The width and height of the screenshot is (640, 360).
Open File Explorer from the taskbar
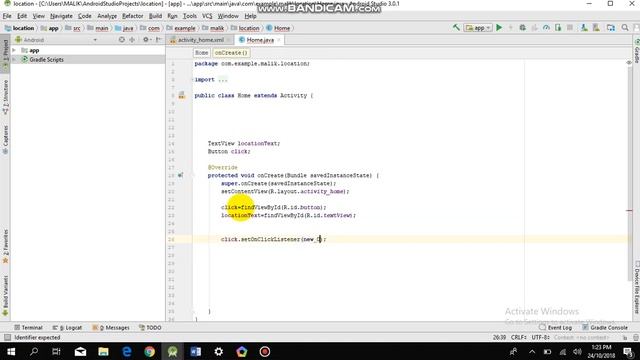click(103, 351)
